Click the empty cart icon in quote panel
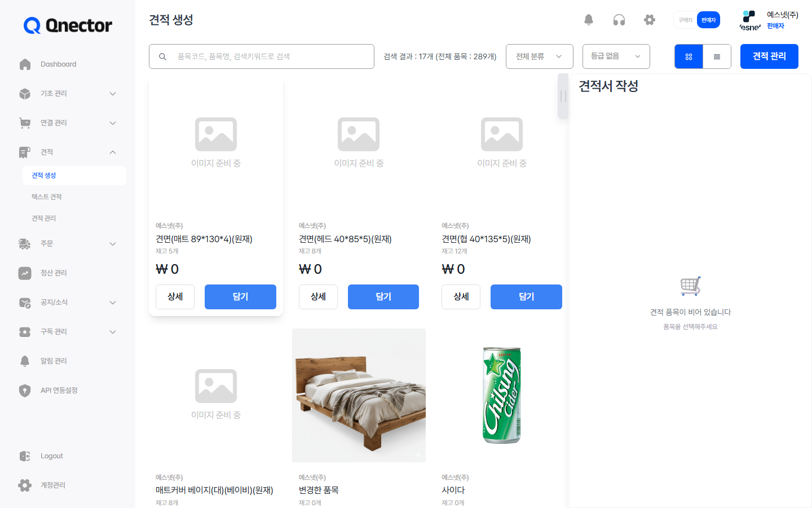The height and width of the screenshot is (508, 812). click(690, 286)
